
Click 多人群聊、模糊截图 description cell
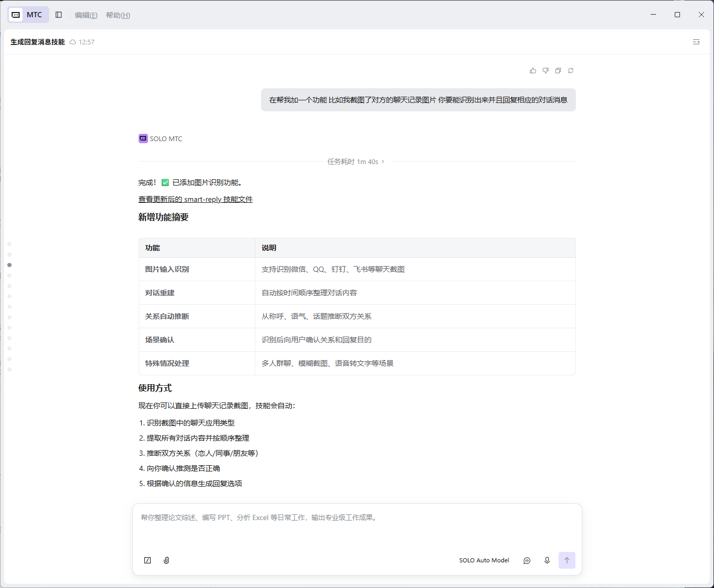pyautogui.click(x=415, y=363)
